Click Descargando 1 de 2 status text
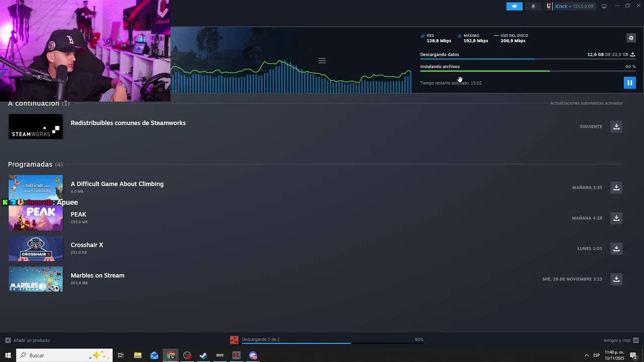 [x=261, y=339]
